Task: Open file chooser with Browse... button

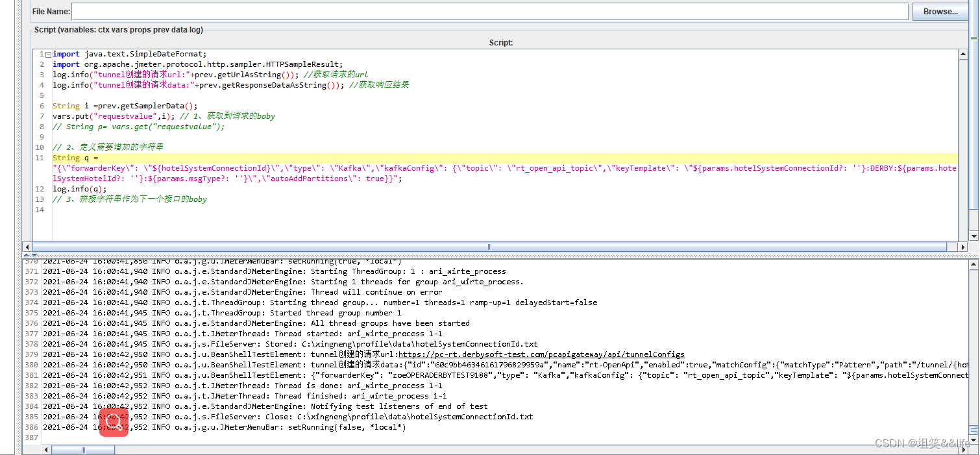Action: point(940,12)
